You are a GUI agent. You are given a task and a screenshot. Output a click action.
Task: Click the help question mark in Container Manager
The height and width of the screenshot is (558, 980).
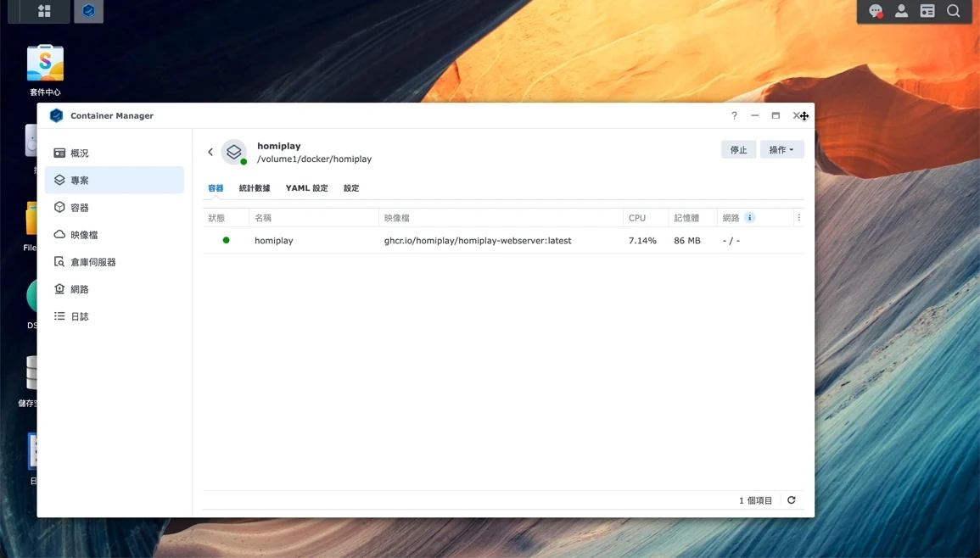735,115
